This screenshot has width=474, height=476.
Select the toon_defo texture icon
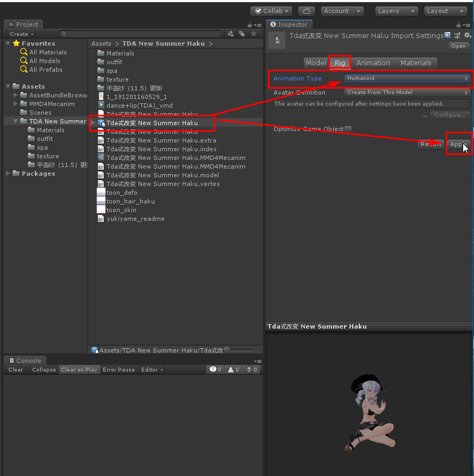point(101,193)
